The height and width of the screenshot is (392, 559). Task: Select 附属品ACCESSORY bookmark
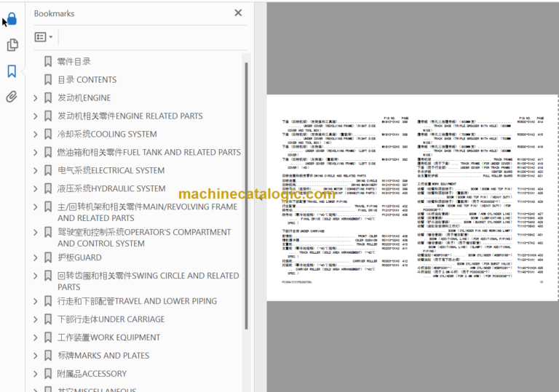click(x=92, y=374)
